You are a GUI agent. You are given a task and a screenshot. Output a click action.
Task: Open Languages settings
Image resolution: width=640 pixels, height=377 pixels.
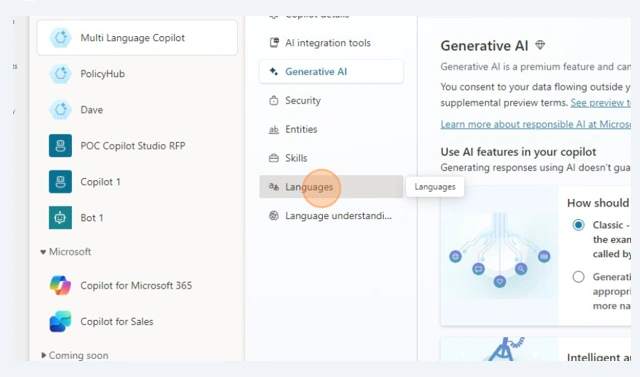tap(331, 187)
